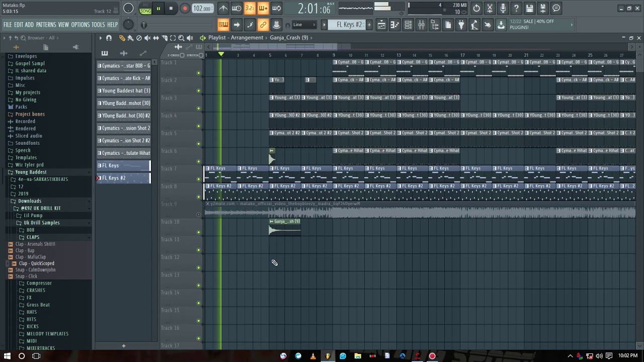This screenshot has width=644, height=362.
Task: Open the Ganja_Crash (9) clip breadcrumb
Action: pos(289,38)
